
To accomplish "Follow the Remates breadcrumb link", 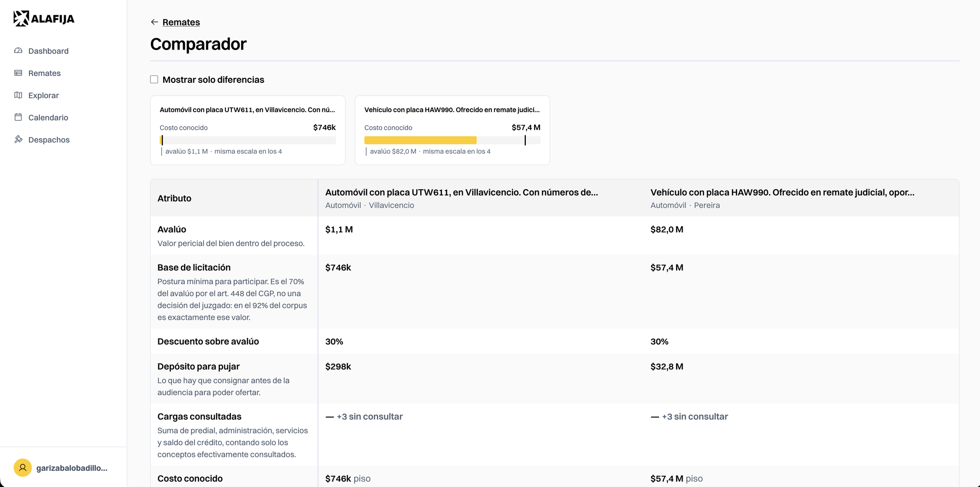I will [x=181, y=22].
